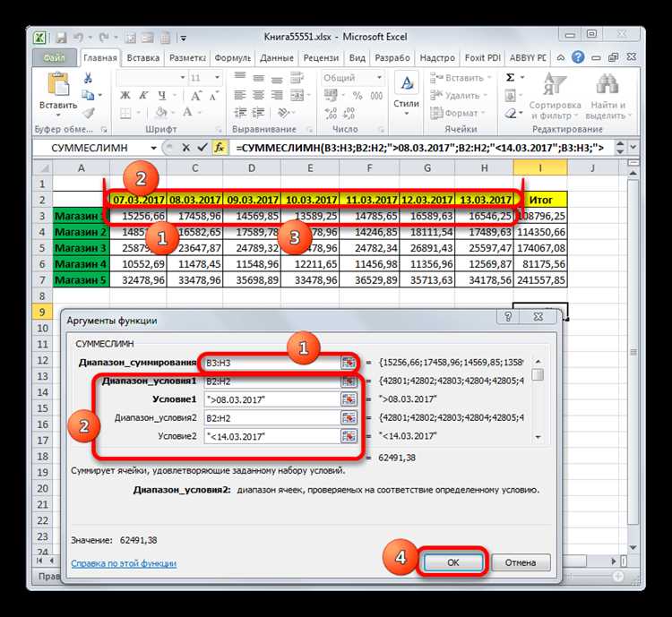
Task: Open the Формат cells menu
Action: 457,113
